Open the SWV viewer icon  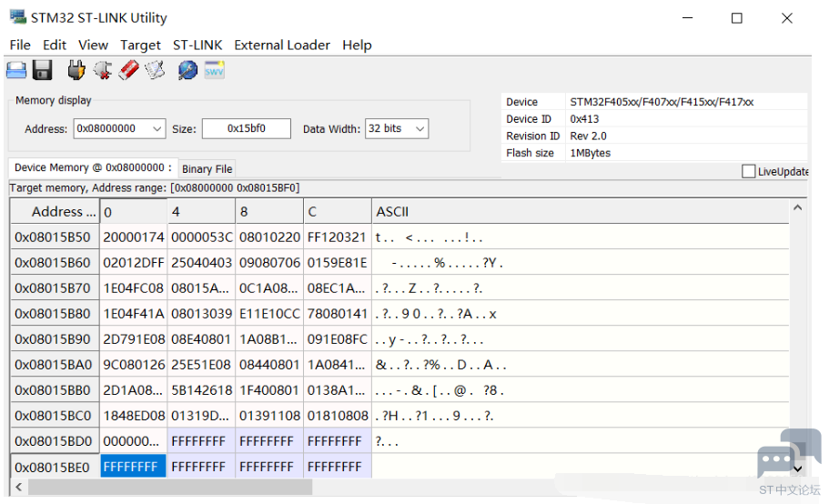click(214, 70)
